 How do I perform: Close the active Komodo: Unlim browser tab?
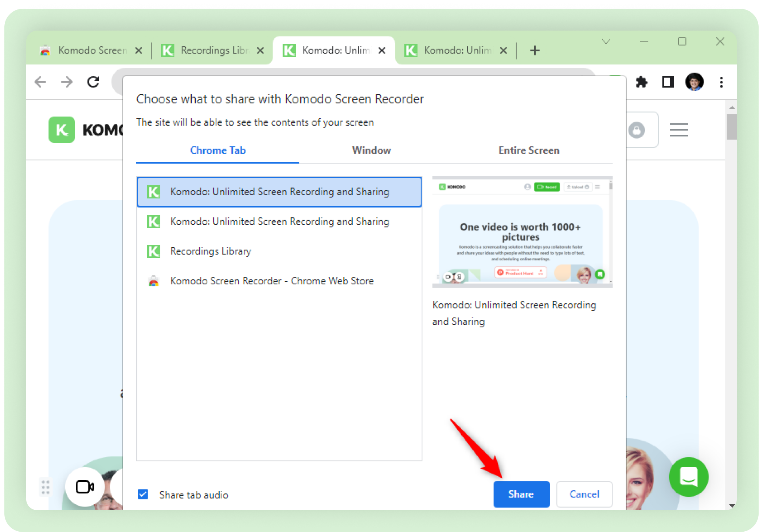(381, 50)
